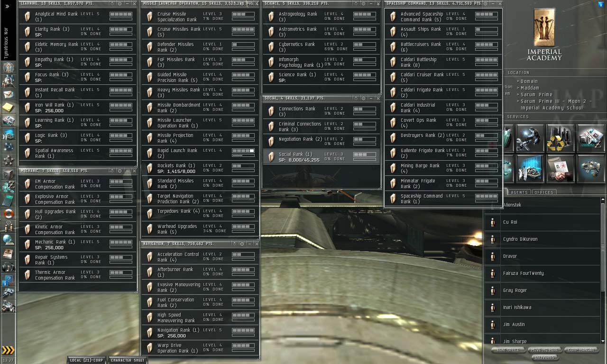Click the Afterburner skill book icon
The width and height of the screenshot is (607, 364).
click(150, 272)
